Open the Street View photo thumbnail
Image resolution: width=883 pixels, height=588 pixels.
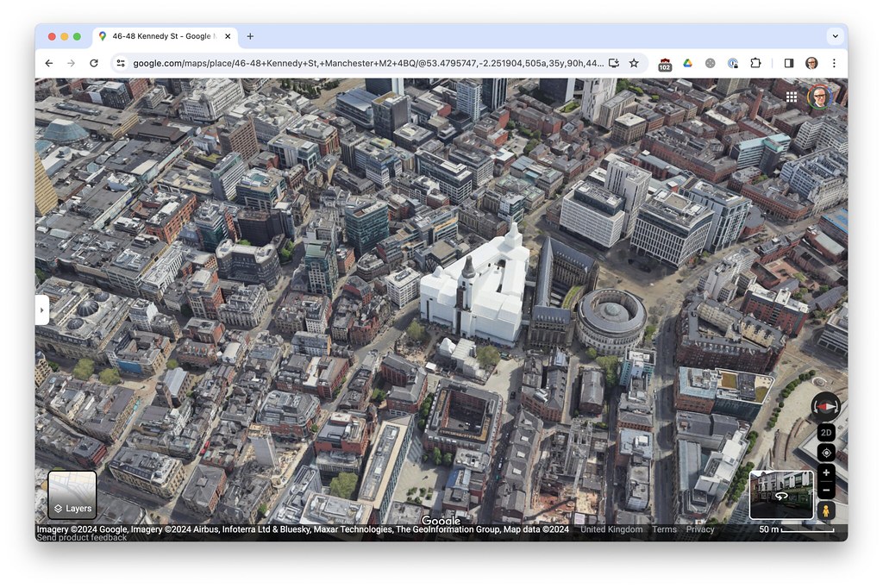[781, 494]
